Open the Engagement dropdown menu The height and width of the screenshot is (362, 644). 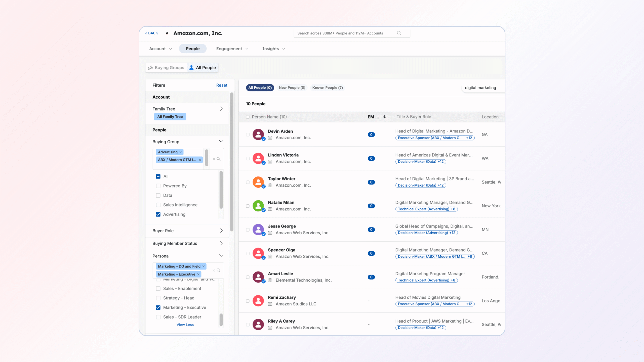click(x=232, y=49)
